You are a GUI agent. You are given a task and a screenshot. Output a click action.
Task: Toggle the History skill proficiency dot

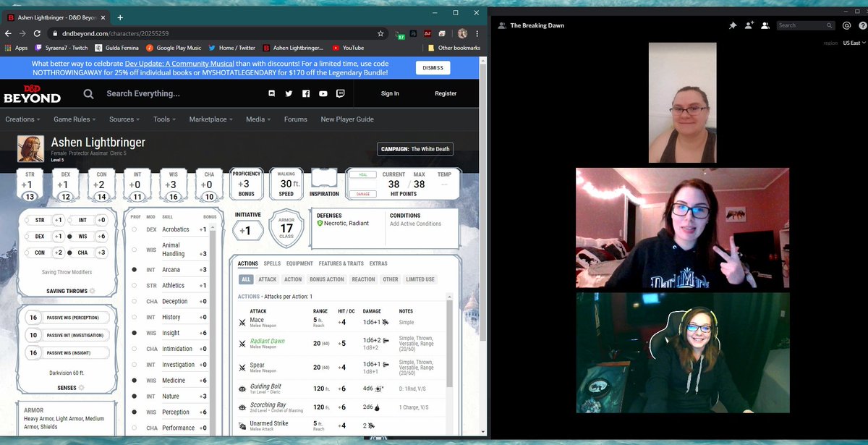(x=135, y=317)
